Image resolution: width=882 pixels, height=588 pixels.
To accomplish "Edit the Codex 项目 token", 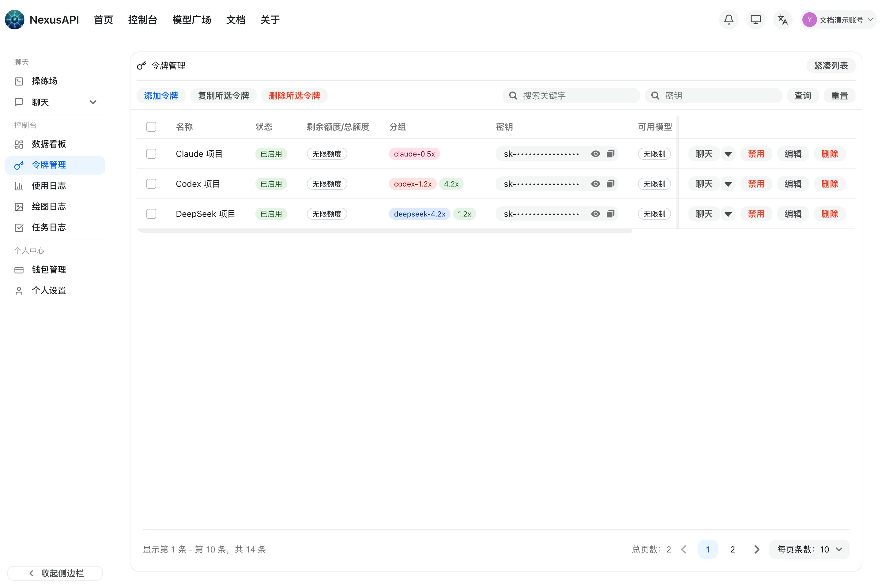I will pos(793,184).
